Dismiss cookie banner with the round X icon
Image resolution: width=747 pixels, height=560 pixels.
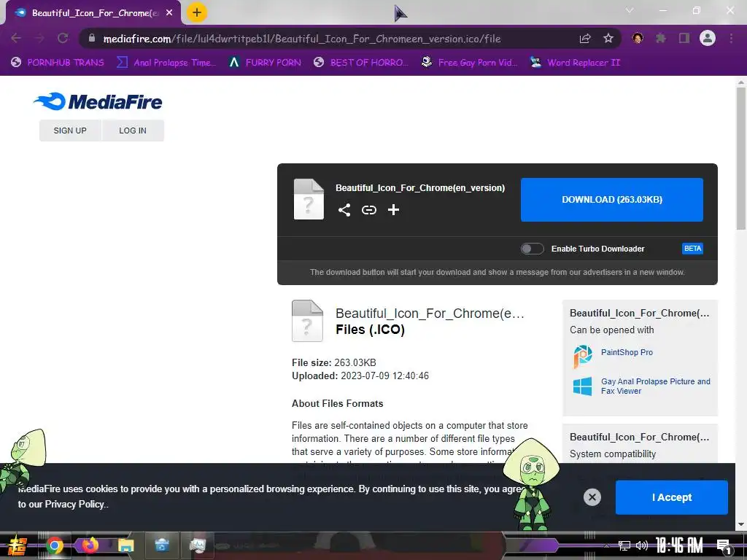pos(592,497)
